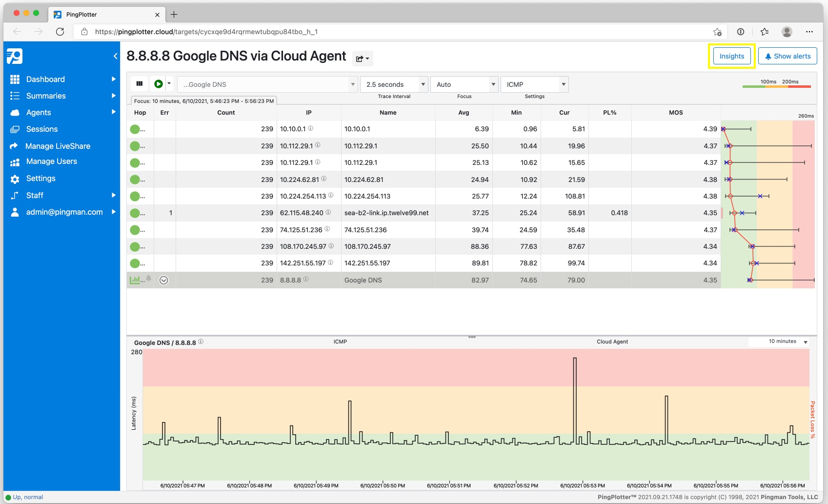
Task: Change the 10 minutes graph time range
Action: pos(779,342)
